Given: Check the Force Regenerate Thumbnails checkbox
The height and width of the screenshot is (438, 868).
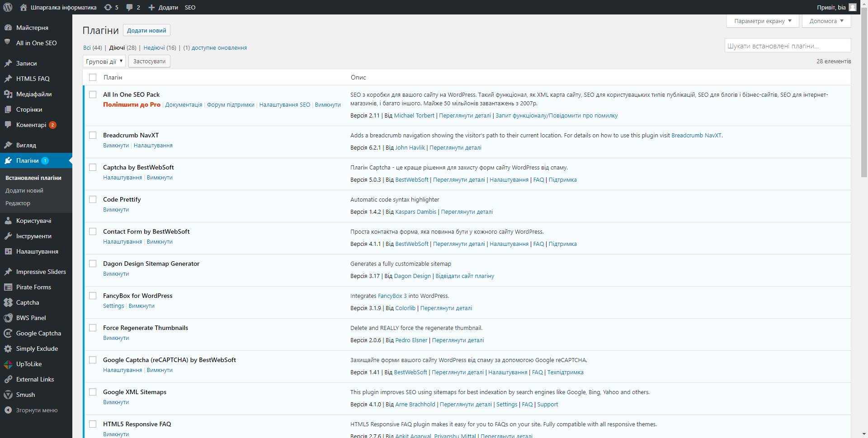Looking at the screenshot, I should (93, 328).
